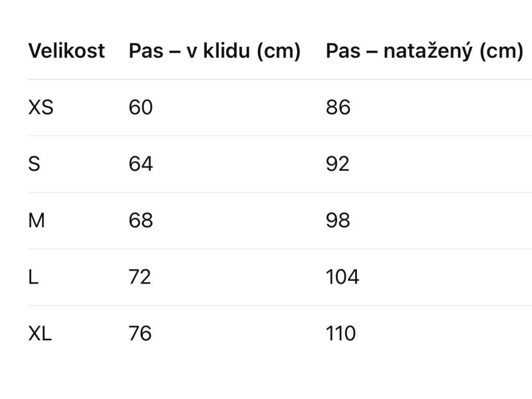Click the "Pas – natažený (cm)" header
532x399 pixels.
pyautogui.click(x=424, y=51)
